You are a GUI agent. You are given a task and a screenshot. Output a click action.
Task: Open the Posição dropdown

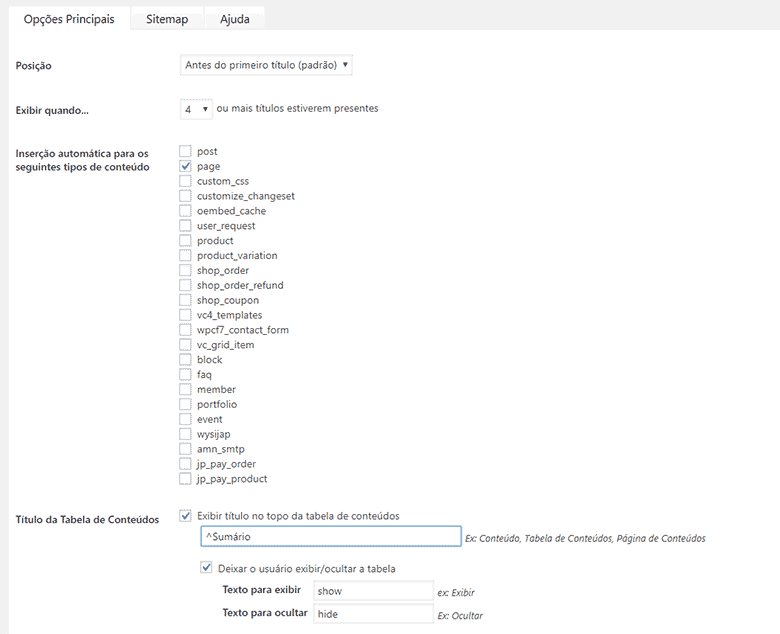click(x=266, y=65)
